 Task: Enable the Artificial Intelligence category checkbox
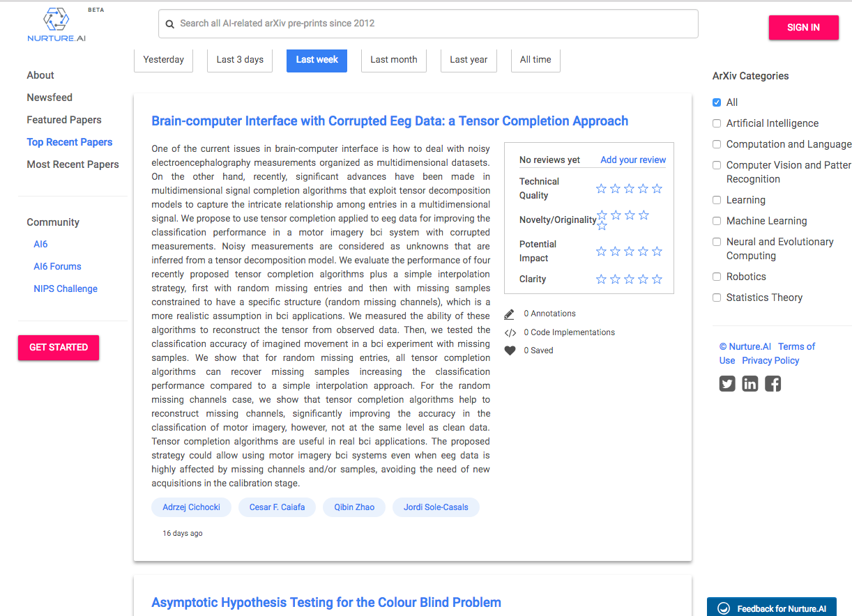717,123
